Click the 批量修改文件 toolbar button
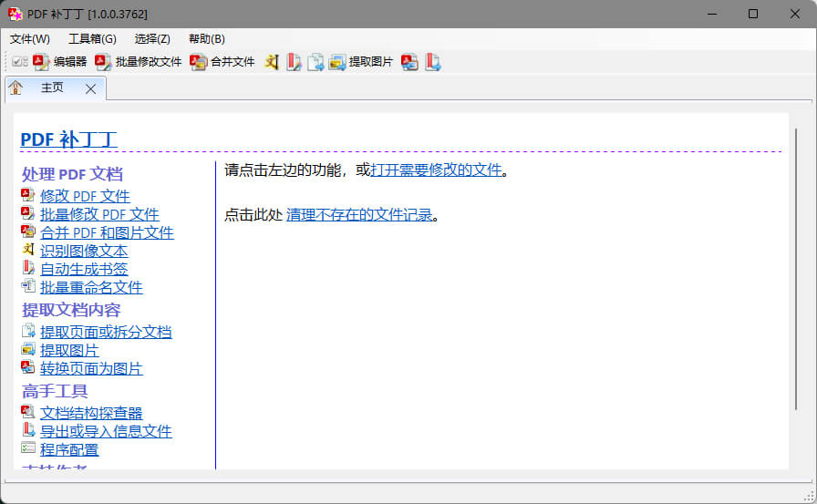The height and width of the screenshot is (504, 817). [138, 62]
